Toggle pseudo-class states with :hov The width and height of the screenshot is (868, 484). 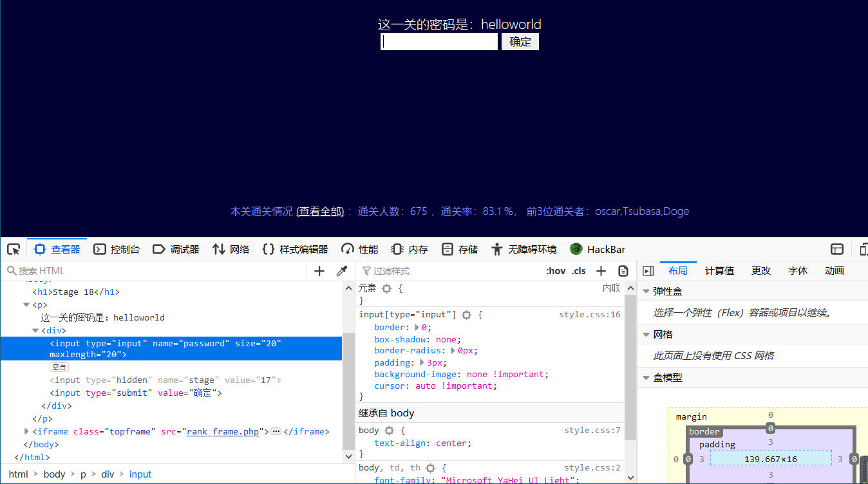(555, 270)
